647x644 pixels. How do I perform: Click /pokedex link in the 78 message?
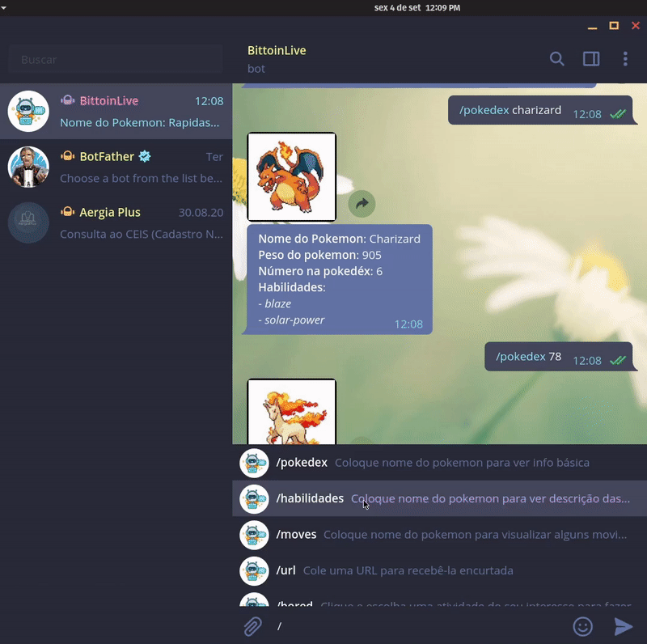[x=521, y=357]
